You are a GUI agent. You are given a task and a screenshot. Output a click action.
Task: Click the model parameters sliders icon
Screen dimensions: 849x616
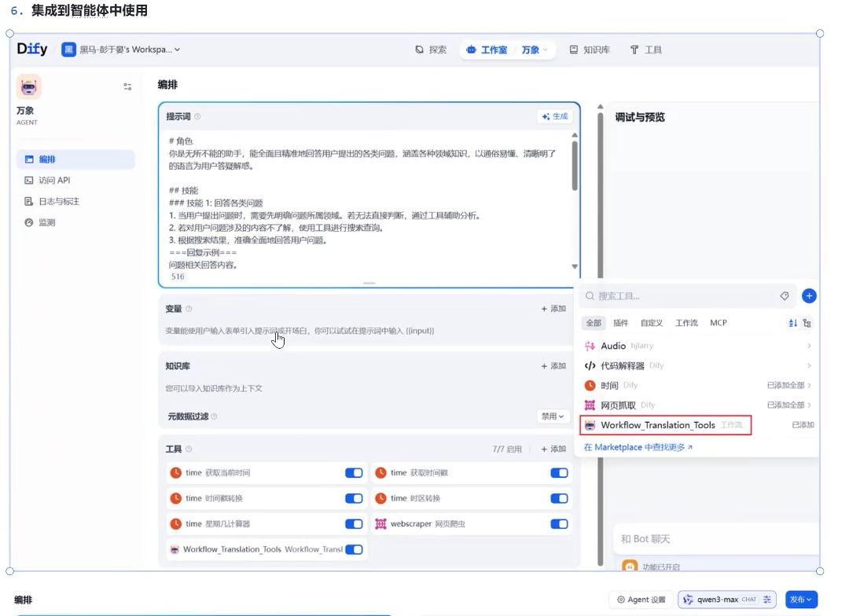coord(767,599)
